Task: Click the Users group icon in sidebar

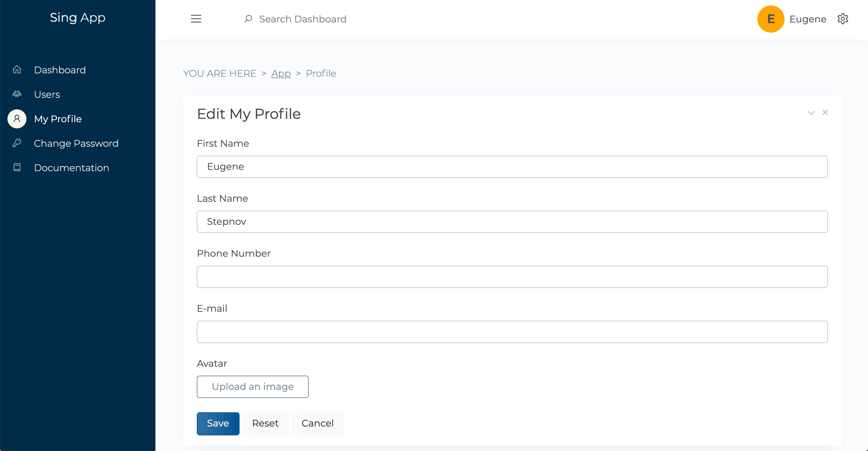Action: pyautogui.click(x=17, y=94)
